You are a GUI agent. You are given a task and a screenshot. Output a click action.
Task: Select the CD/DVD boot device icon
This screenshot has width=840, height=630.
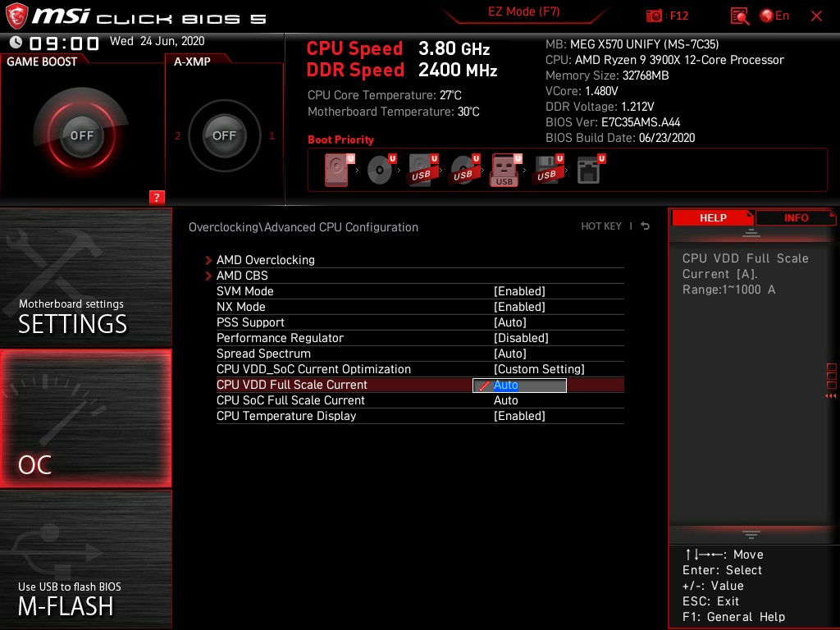pyautogui.click(x=380, y=170)
